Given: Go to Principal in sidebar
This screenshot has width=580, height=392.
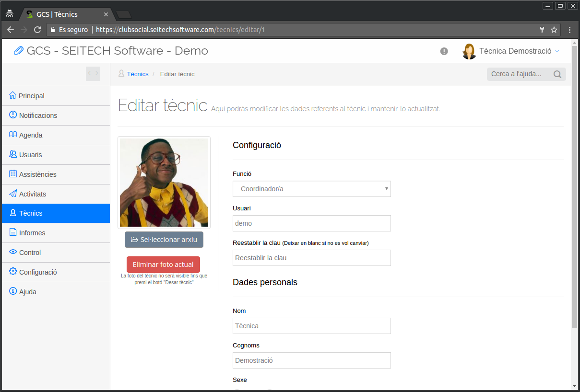Looking at the screenshot, I should (56, 96).
